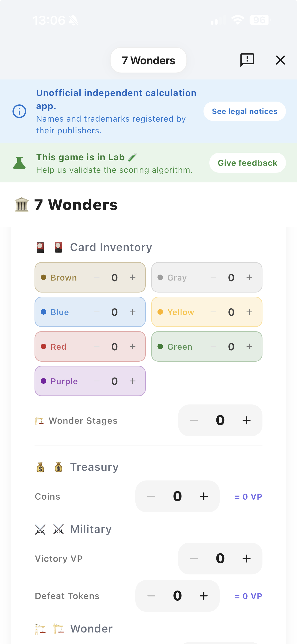Add one Yellow card

pos(249,312)
